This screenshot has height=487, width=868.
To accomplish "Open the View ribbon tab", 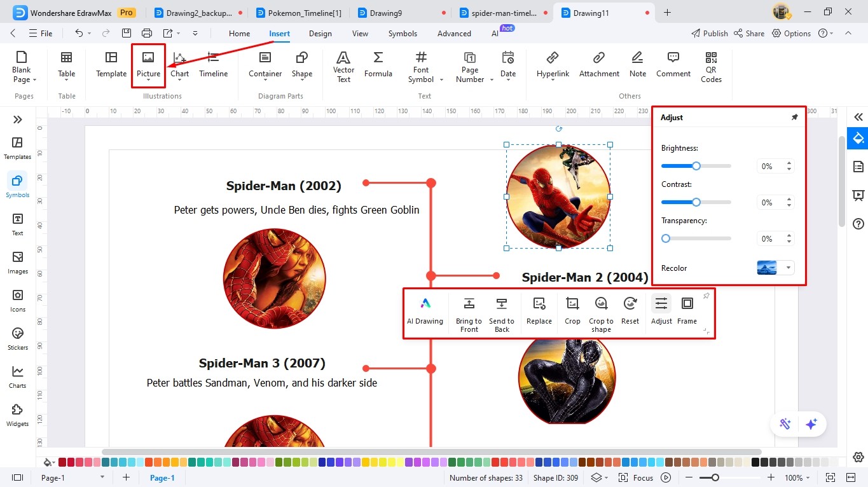I will (x=360, y=34).
